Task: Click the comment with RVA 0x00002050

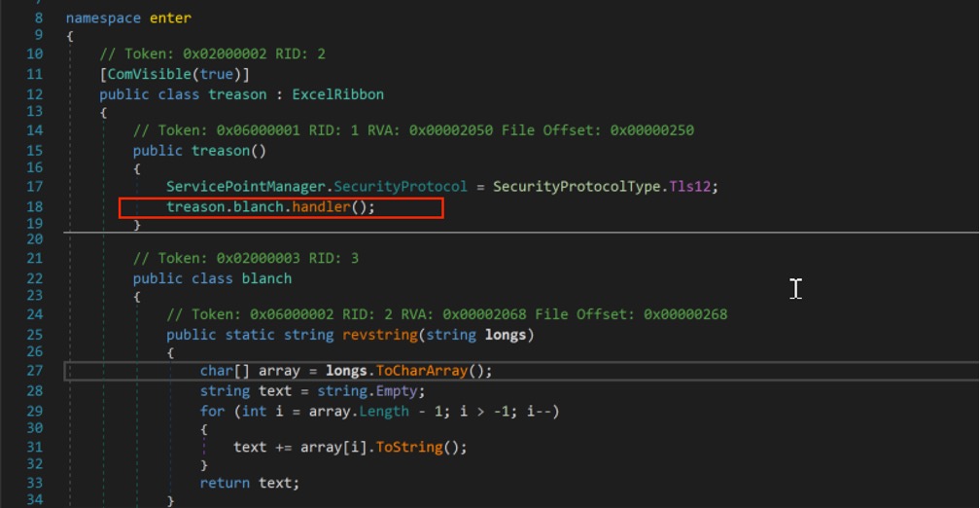Action: click(413, 130)
